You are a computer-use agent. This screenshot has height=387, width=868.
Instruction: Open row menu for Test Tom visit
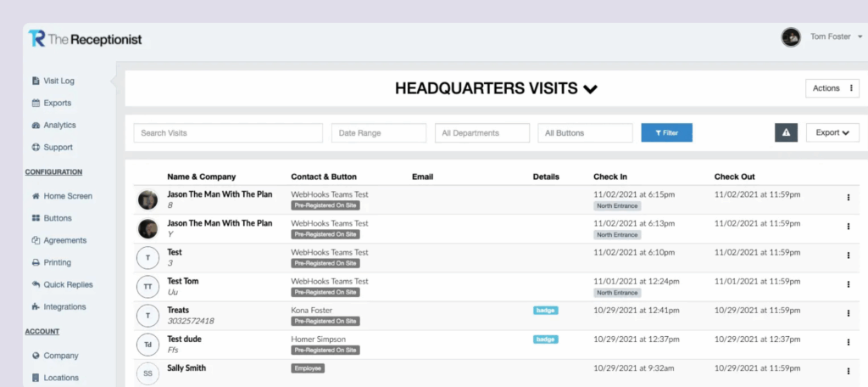tap(848, 283)
